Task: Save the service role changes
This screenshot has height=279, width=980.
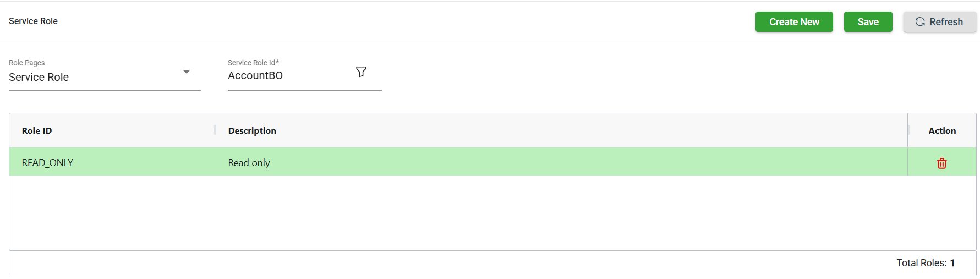Action: [x=868, y=22]
